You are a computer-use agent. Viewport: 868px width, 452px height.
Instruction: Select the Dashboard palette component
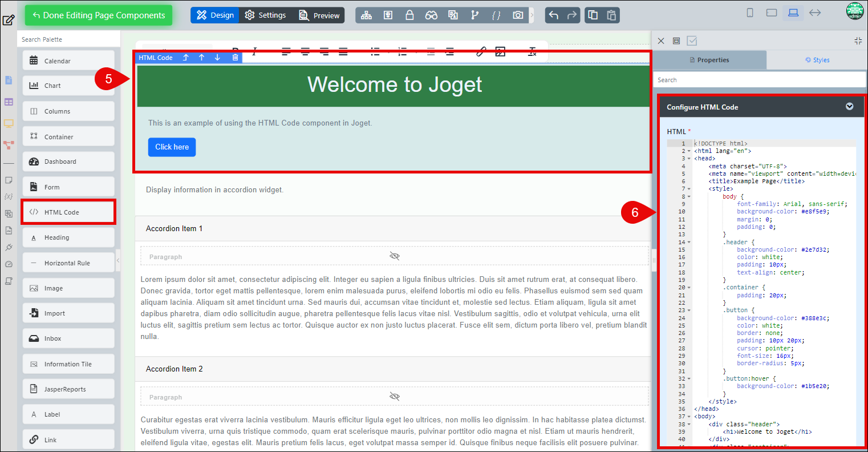pos(68,162)
